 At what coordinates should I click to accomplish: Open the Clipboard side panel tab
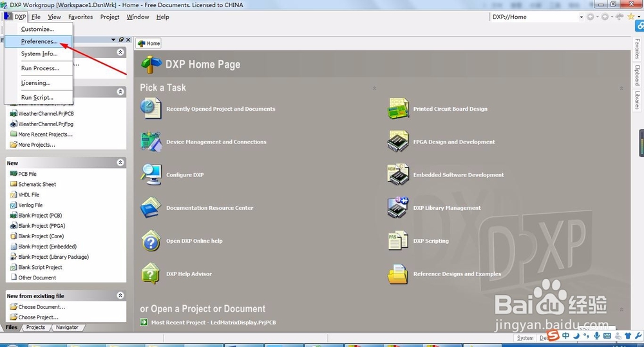point(637,75)
